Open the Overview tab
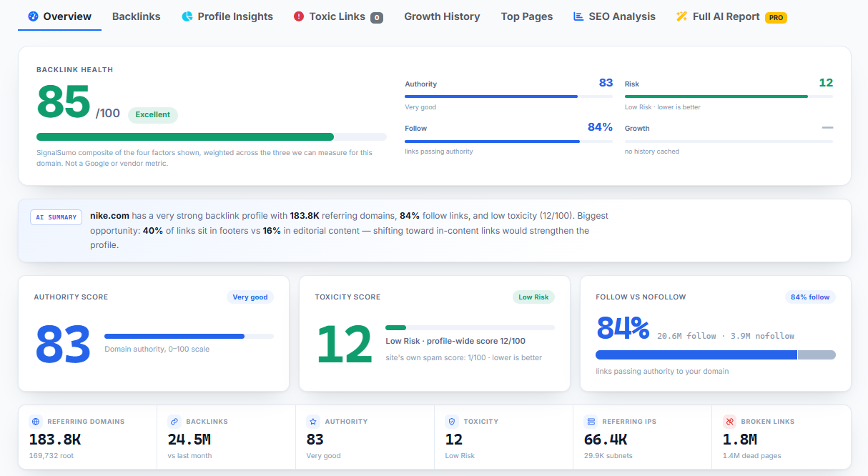868x476 pixels. coord(60,16)
